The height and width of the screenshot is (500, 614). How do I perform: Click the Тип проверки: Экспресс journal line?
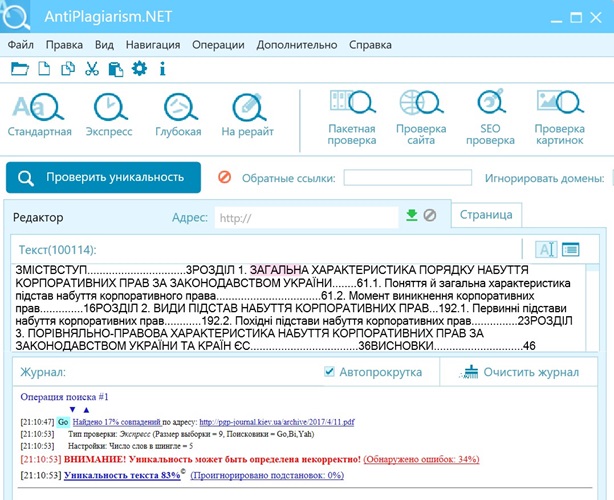(x=191, y=434)
